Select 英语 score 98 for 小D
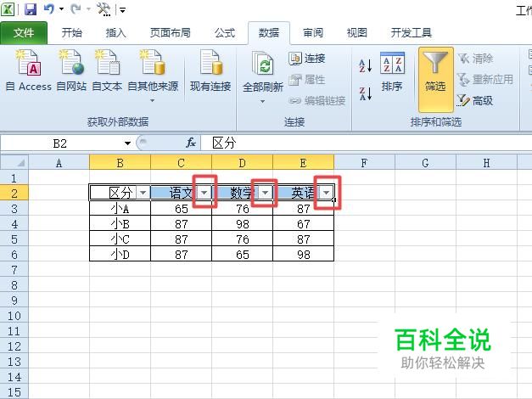 click(303, 255)
